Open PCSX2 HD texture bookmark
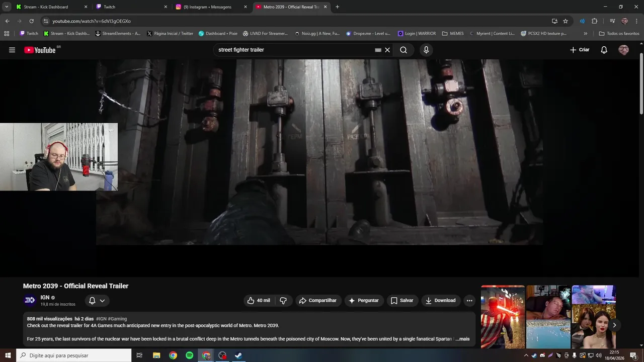 [544, 33]
